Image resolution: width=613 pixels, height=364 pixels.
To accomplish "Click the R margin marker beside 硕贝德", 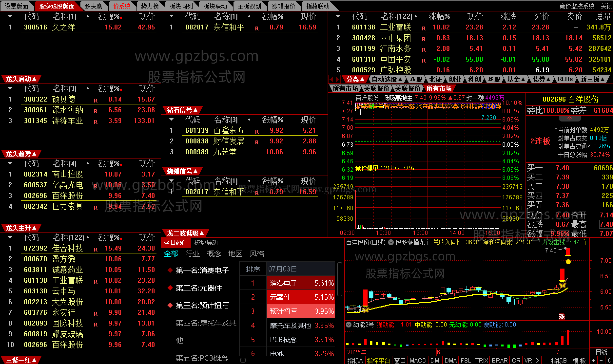I will pos(96,101).
